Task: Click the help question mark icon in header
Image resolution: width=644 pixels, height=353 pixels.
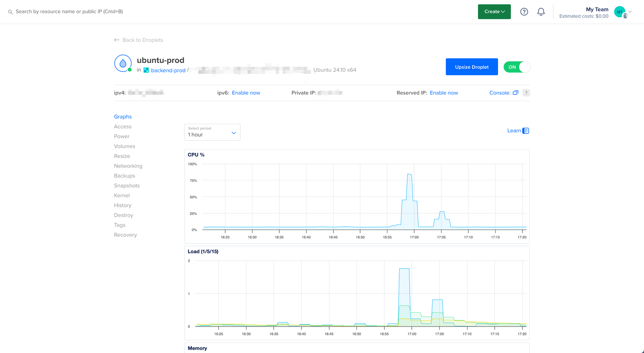Action: pos(524,12)
